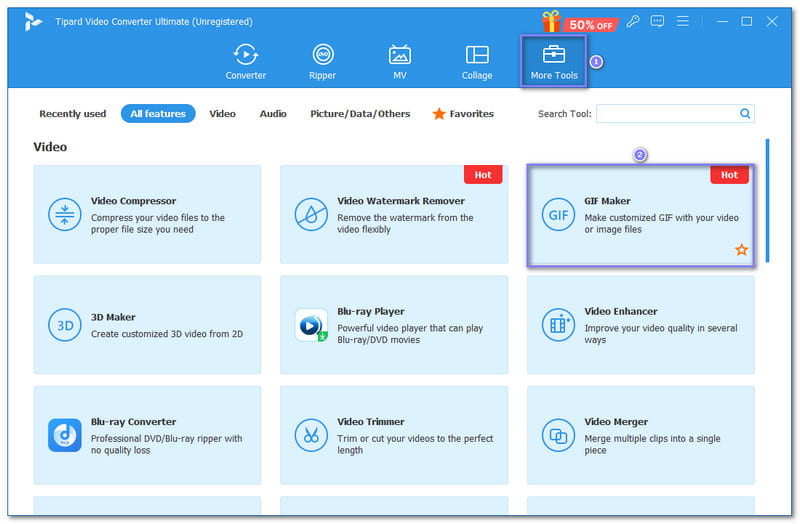Click the vertical scrollbar thumb
This screenshot has height=524, width=800.
(767, 201)
